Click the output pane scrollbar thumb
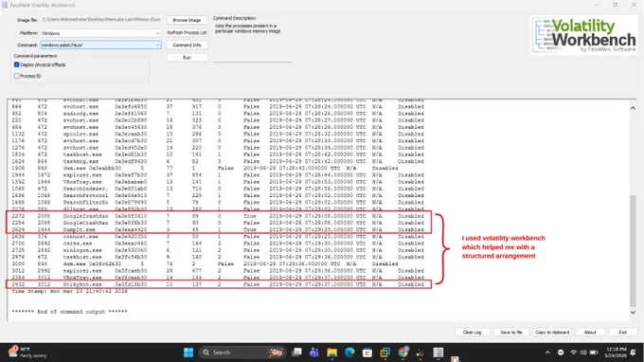Screen dimensions: 644x362 (x=633, y=250)
